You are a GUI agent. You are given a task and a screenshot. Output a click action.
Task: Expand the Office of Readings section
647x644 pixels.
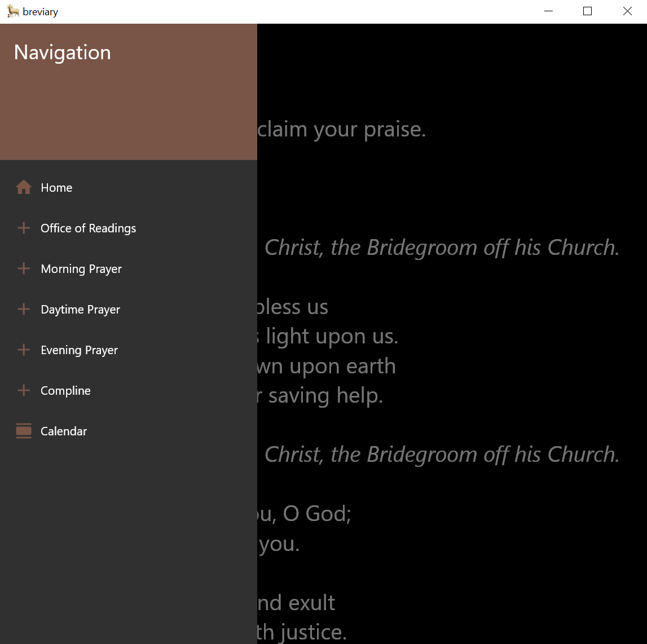[x=88, y=228]
